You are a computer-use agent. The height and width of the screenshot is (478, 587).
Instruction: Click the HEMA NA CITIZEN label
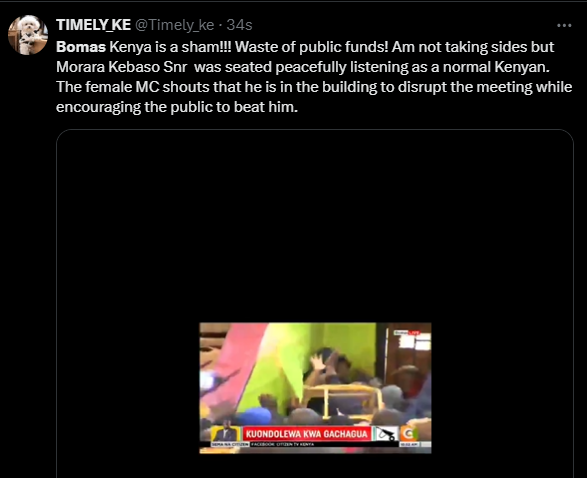point(230,444)
